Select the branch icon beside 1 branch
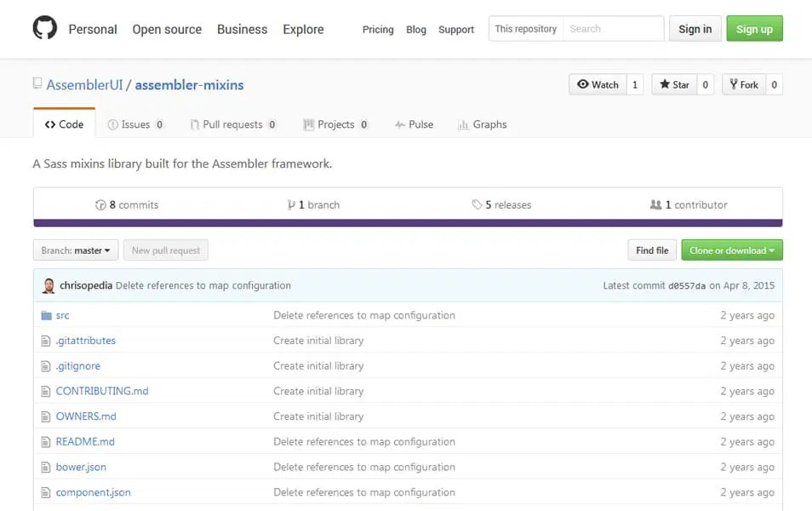Viewport: 812px width, 511px height. coord(292,205)
